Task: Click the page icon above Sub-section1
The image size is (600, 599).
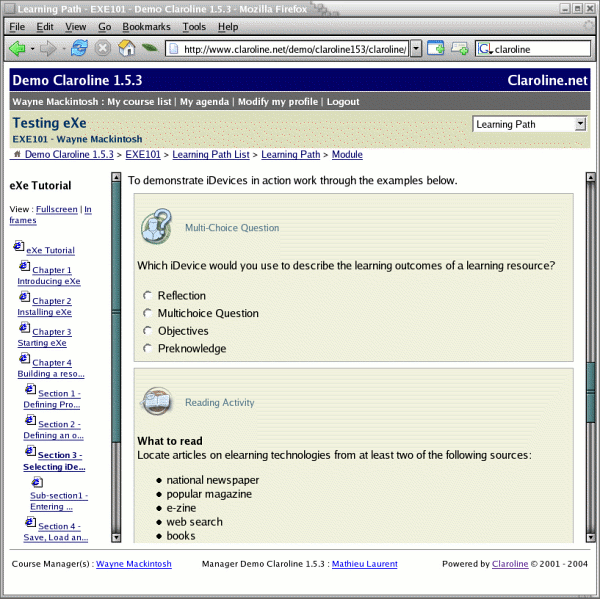Action: [x=37, y=482]
